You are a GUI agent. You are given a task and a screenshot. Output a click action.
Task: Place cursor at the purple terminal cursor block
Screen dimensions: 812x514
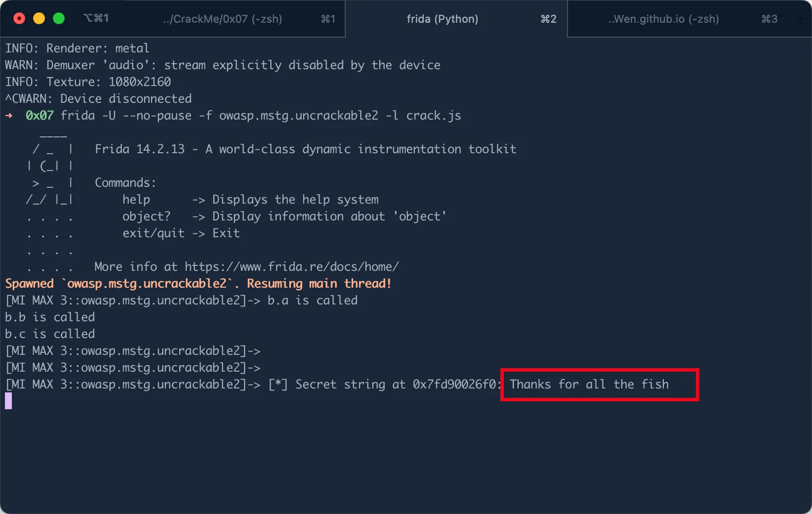coord(8,401)
